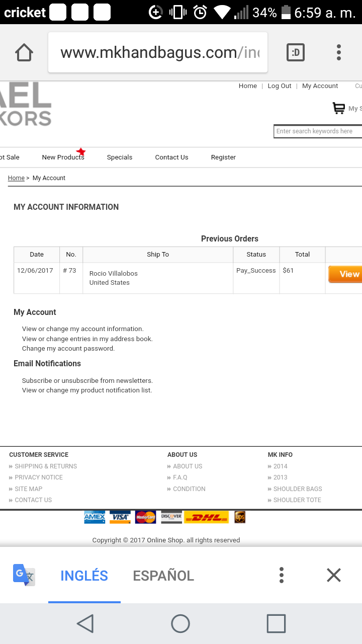Open the SHOULDER TOTE footer link
The width and height of the screenshot is (362, 644).
click(297, 500)
